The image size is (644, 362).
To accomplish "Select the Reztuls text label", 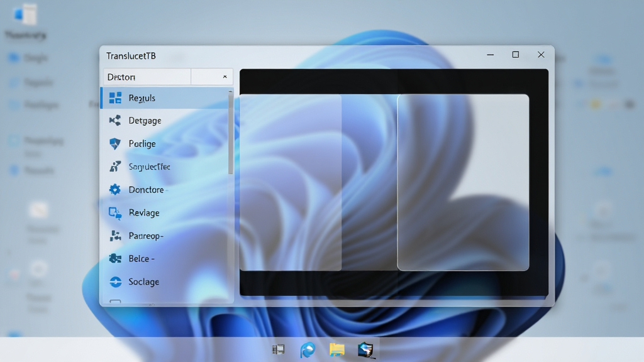I will click(142, 98).
